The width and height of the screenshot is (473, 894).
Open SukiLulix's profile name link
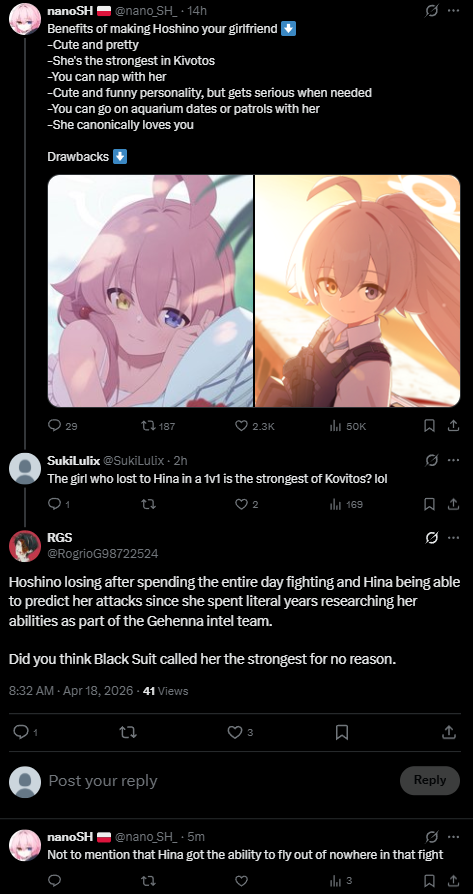[x=74, y=460]
